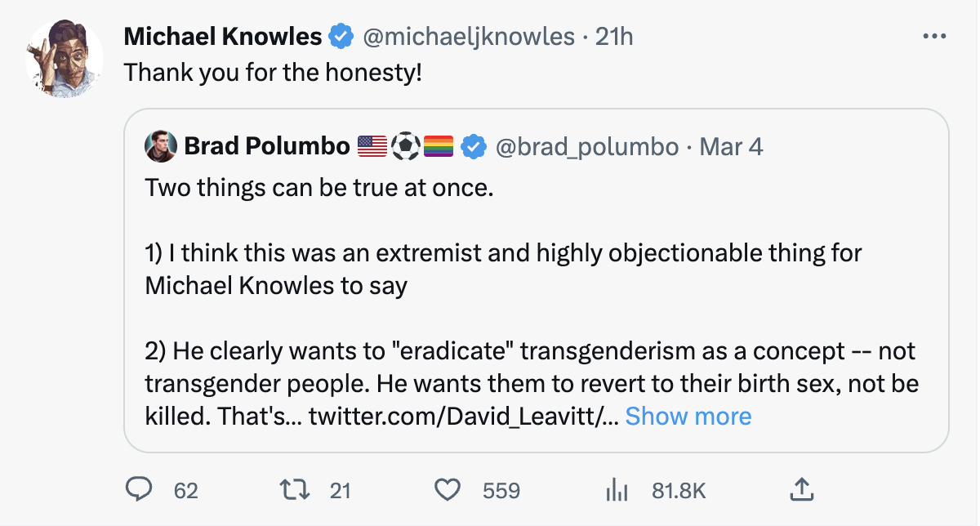Click Brad Polumbo's blue verified badge
The image size is (980, 526).
click(473, 146)
